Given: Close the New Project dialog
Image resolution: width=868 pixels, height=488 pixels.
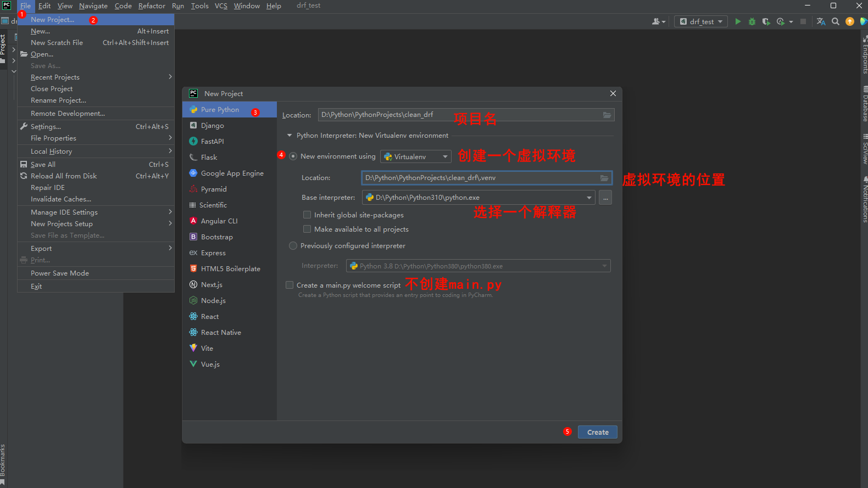Looking at the screenshot, I should [x=613, y=93].
